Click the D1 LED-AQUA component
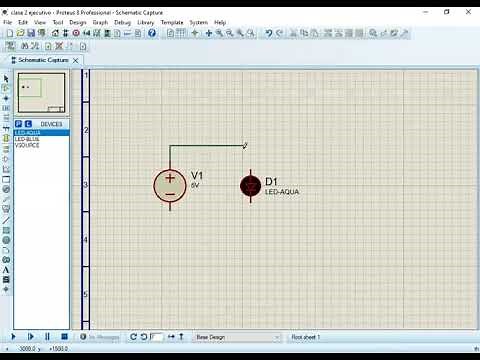The width and height of the screenshot is (480, 360). (x=251, y=186)
